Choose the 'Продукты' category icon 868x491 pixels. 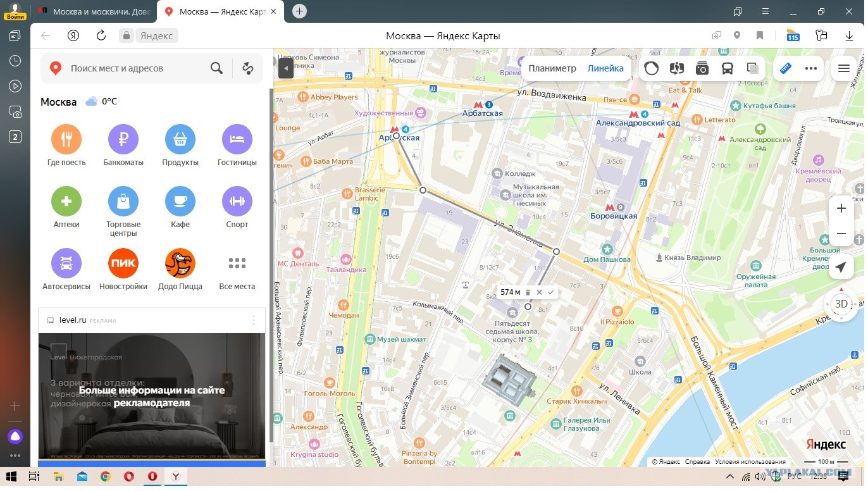click(180, 140)
